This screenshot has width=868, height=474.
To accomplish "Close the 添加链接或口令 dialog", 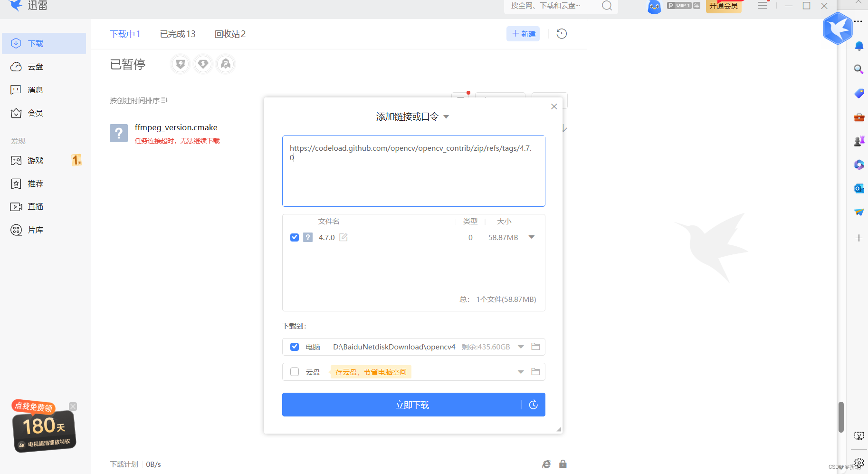I will click(554, 106).
